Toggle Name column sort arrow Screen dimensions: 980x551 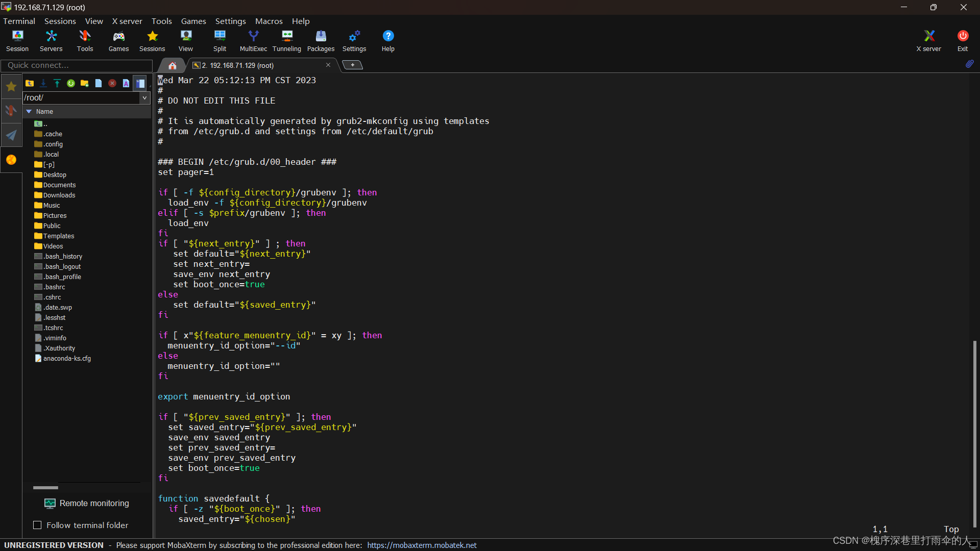tap(29, 111)
